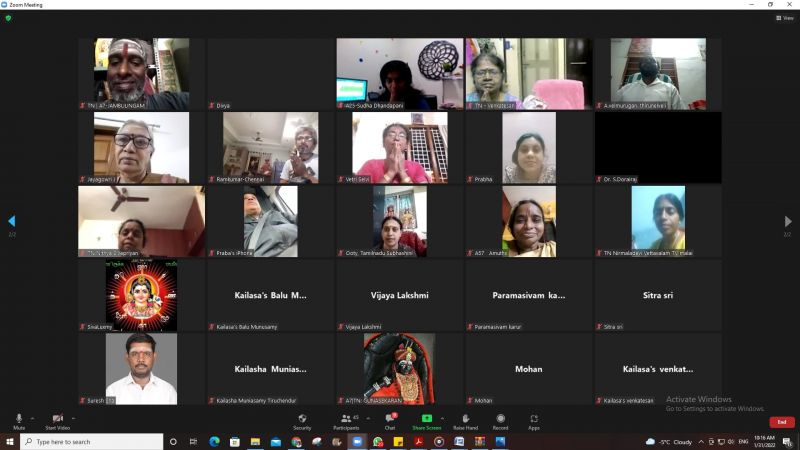800x450 pixels.
Task: Open the View layout menu
Action: coord(785,18)
